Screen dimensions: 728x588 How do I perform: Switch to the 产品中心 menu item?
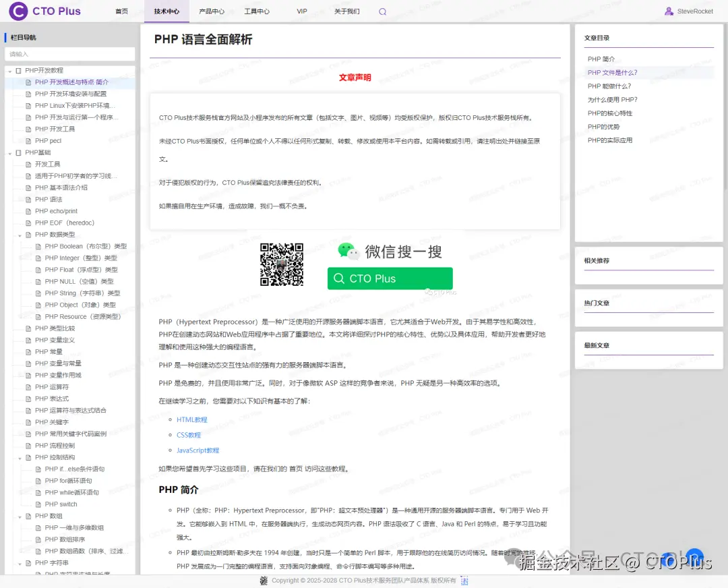(x=212, y=11)
